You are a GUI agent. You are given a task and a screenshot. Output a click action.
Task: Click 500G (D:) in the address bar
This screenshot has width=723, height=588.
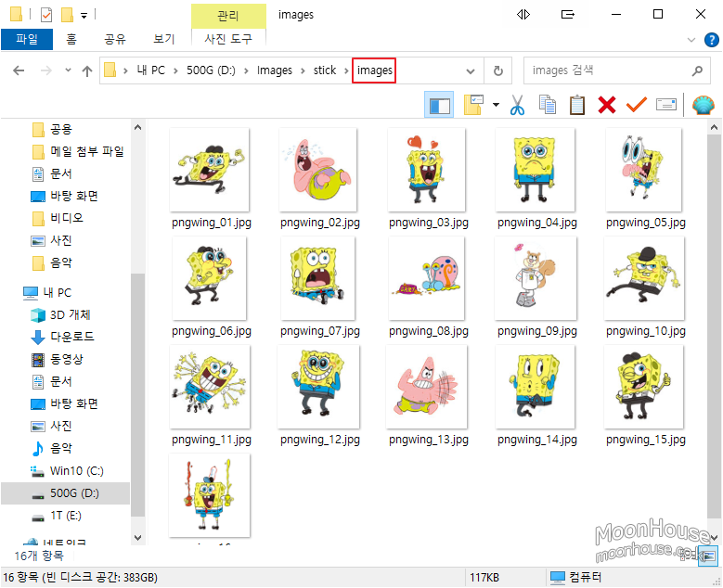(211, 70)
